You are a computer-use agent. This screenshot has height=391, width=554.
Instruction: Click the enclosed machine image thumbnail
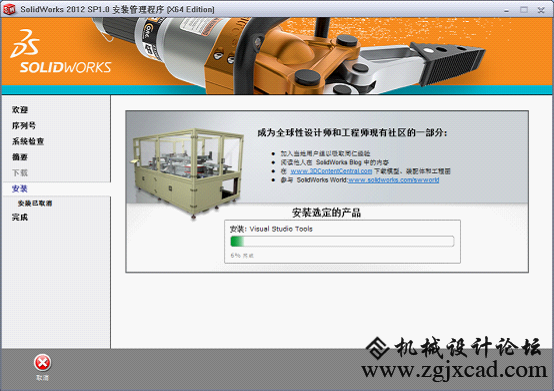click(188, 173)
